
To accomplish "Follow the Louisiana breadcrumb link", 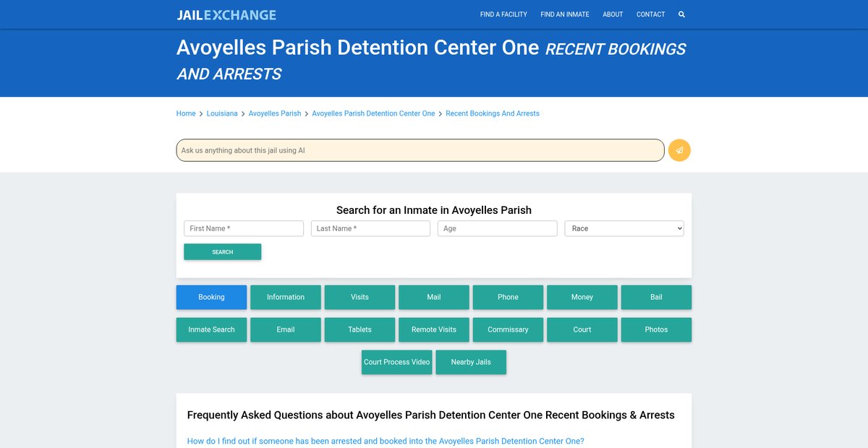I will click(222, 113).
